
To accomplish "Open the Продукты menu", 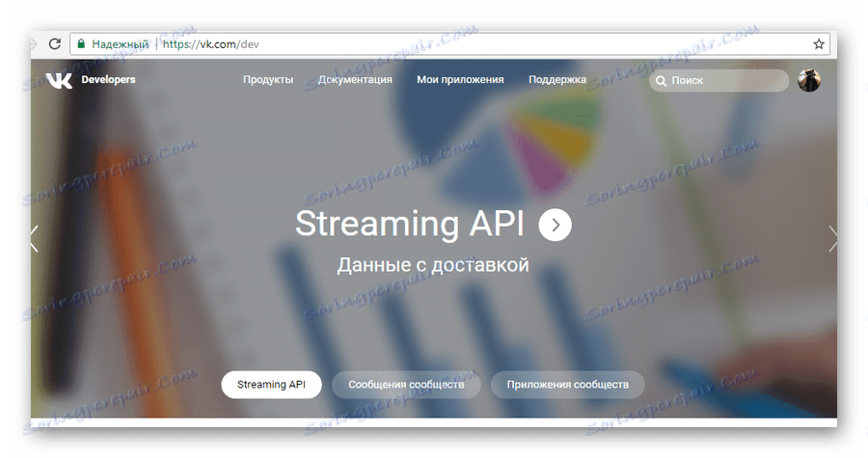I will pos(268,80).
